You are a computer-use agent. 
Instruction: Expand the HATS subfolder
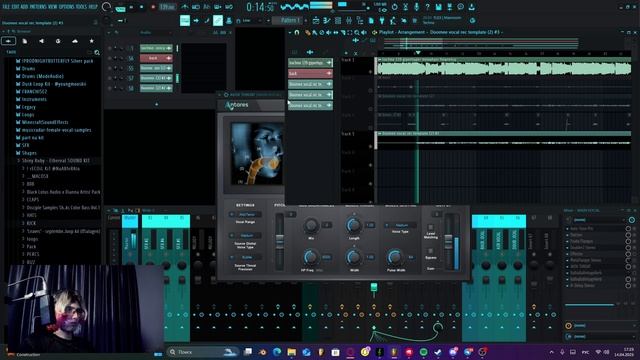(x=31, y=215)
